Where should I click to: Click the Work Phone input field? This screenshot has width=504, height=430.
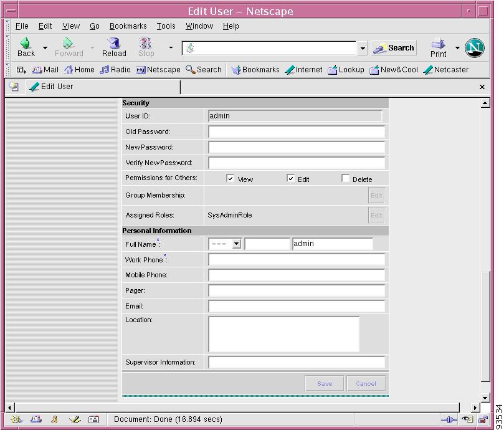pyautogui.click(x=297, y=259)
